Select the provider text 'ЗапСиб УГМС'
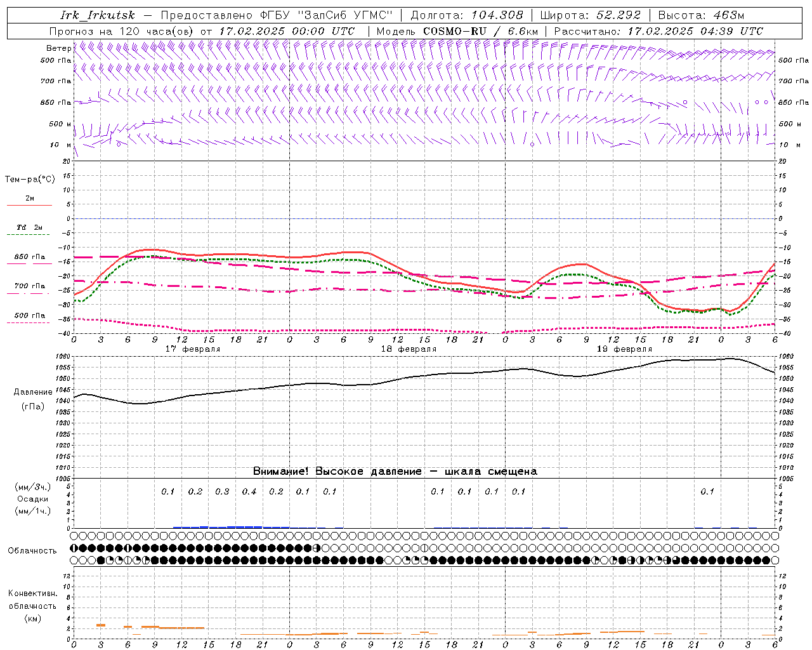 (345, 16)
